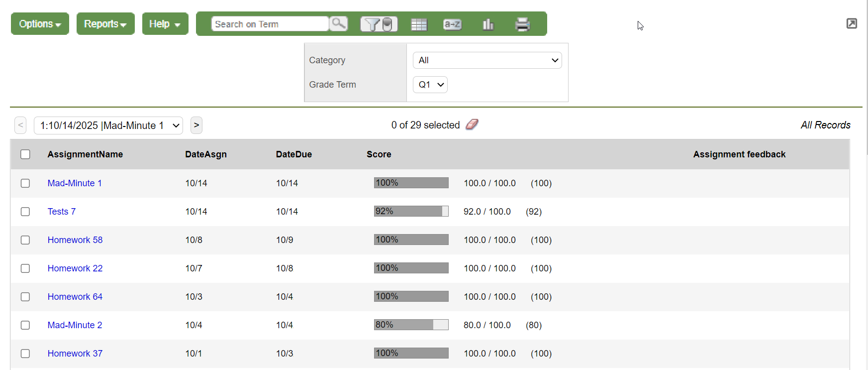Image resolution: width=868 pixels, height=370 pixels.
Task: Check the select-all header checkbox
Action: (x=25, y=154)
